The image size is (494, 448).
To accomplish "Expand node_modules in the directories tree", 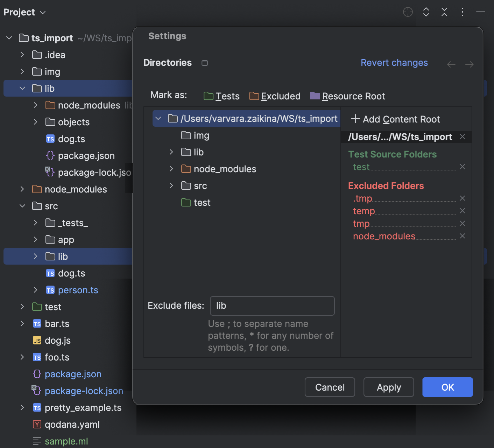I will point(171,169).
